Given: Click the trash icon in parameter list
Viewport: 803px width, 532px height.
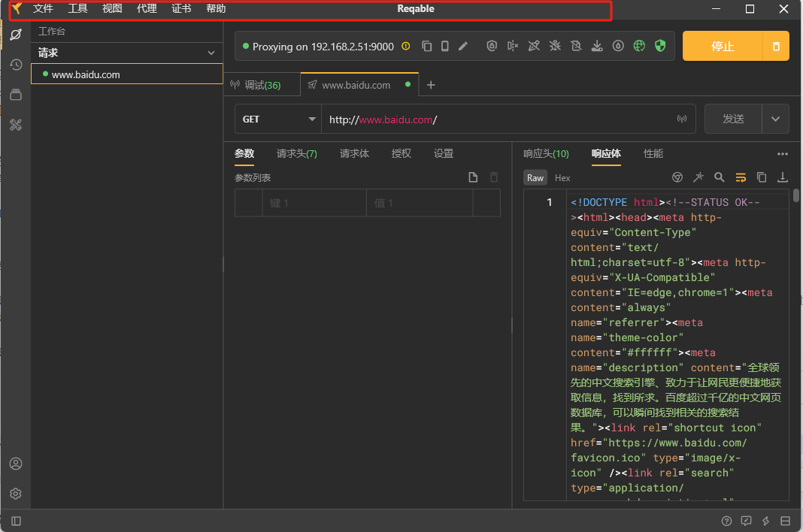Looking at the screenshot, I should (494, 177).
